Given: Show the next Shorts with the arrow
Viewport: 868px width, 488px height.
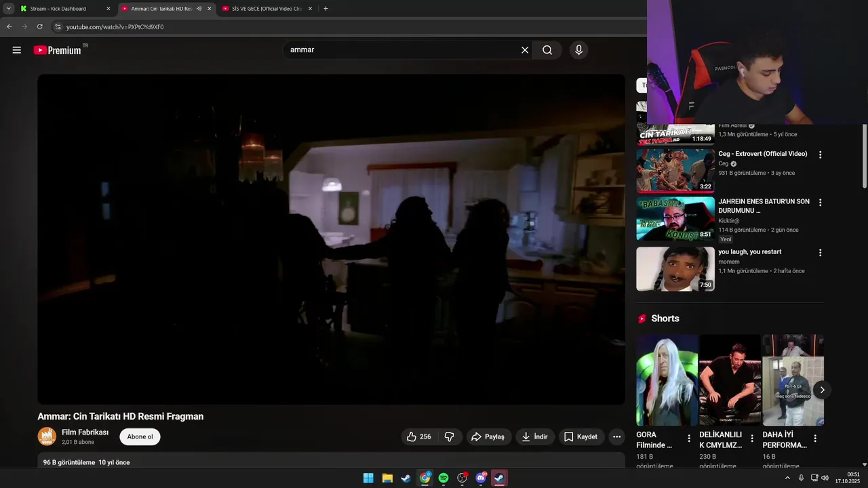Looking at the screenshot, I should 822,390.
